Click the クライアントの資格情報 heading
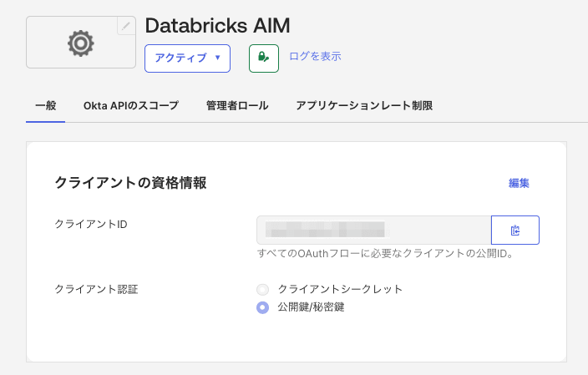Image resolution: width=588 pixels, height=375 pixels. pyautogui.click(x=130, y=183)
